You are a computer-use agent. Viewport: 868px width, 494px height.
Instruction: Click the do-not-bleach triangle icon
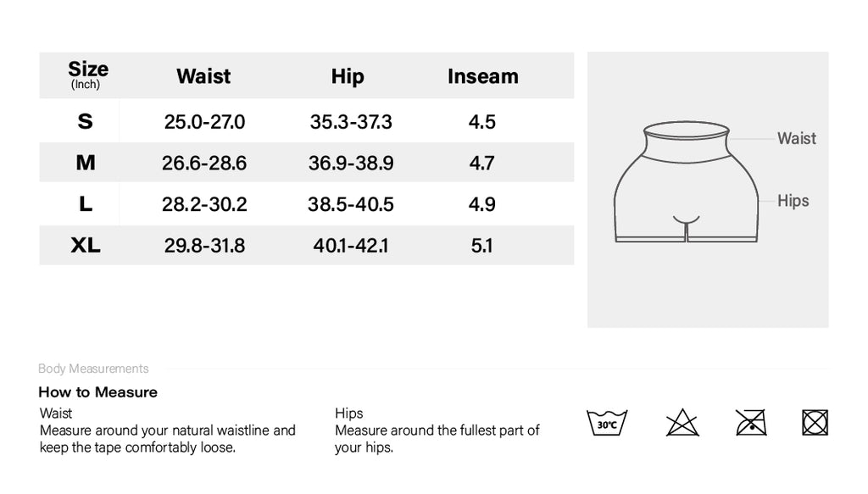tap(682, 423)
